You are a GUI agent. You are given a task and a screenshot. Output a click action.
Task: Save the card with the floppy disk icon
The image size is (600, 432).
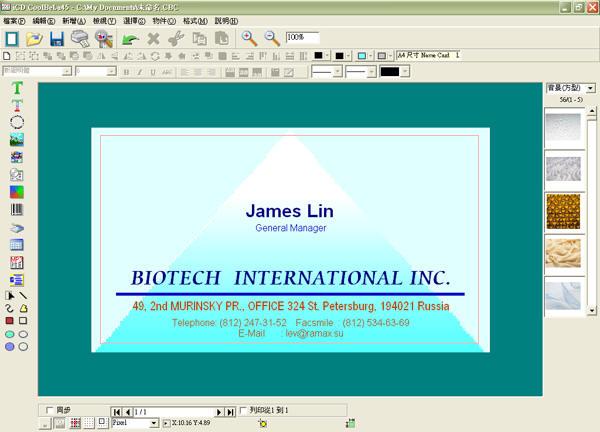pyautogui.click(x=57, y=39)
